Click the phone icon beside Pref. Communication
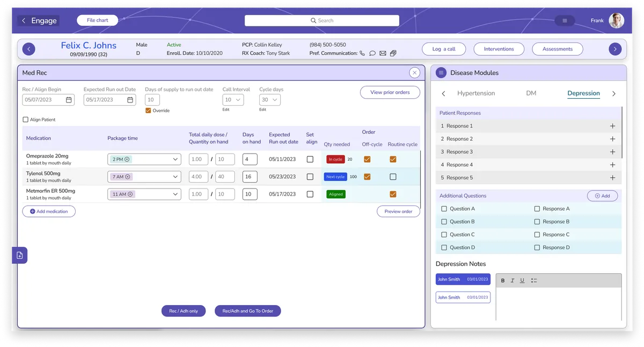Screen dimensions: 644x347 [x=362, y=53]
